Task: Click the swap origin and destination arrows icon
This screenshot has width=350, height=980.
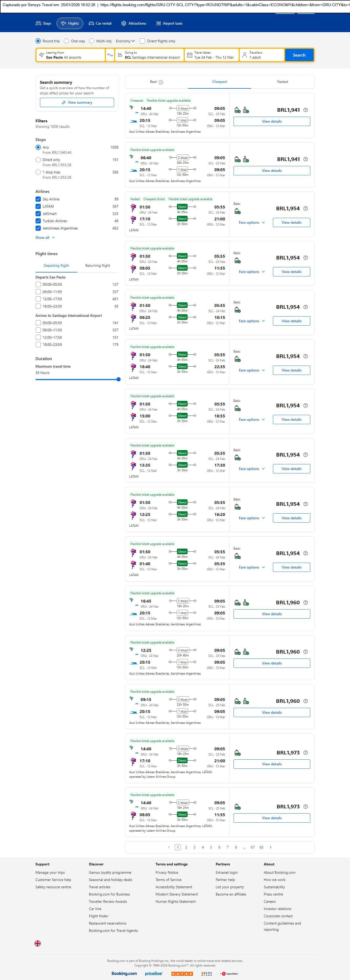Action: click(x=110, y=55)
